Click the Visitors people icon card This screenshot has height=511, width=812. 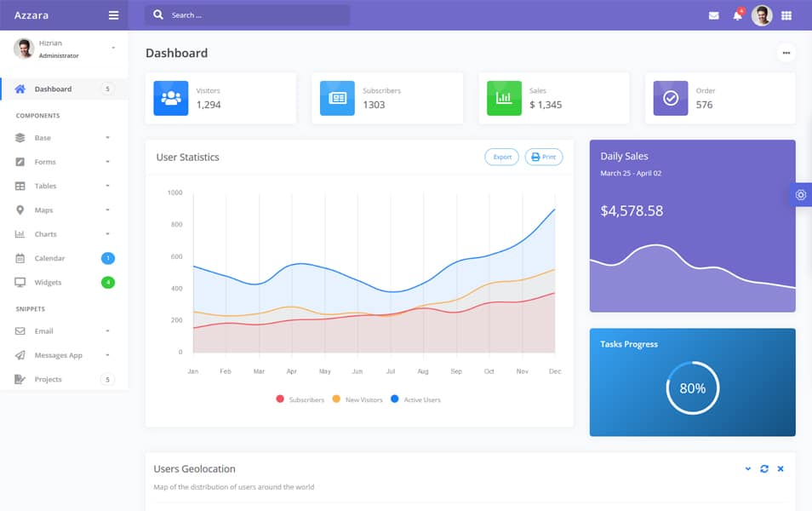pos(170,97)
